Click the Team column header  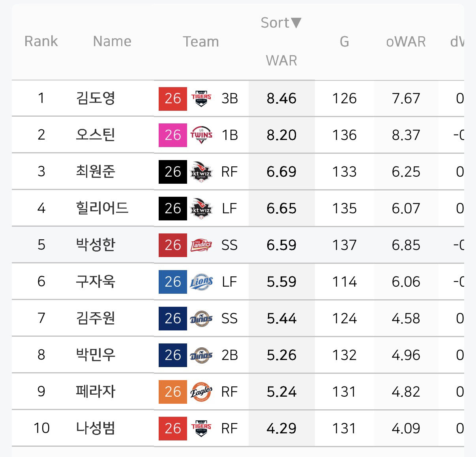201,41
